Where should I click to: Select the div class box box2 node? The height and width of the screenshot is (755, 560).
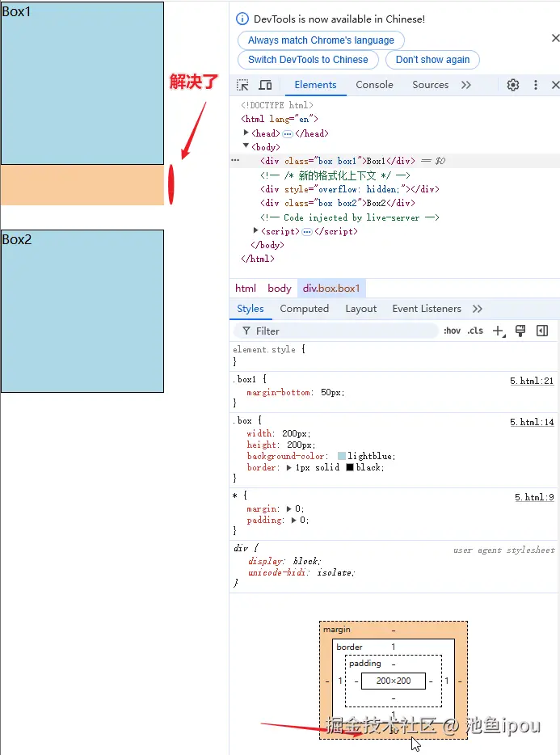pos(338,203)
